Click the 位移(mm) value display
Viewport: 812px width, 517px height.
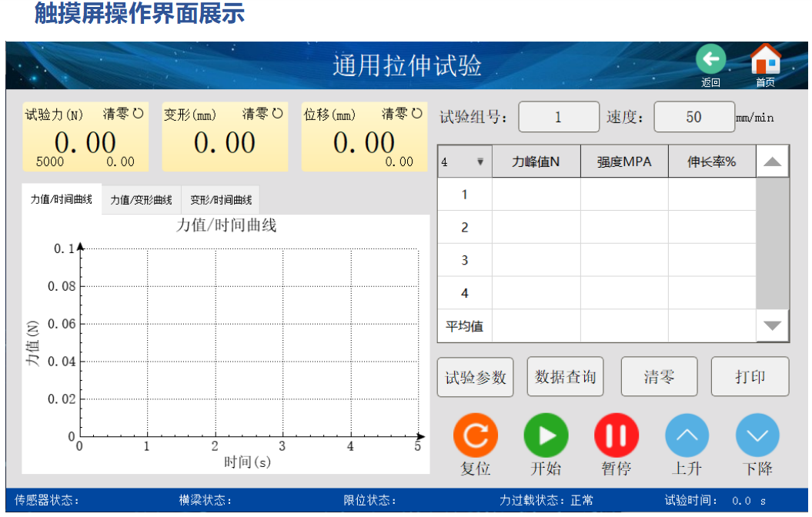pyautogui.click(x=364, y=142)
